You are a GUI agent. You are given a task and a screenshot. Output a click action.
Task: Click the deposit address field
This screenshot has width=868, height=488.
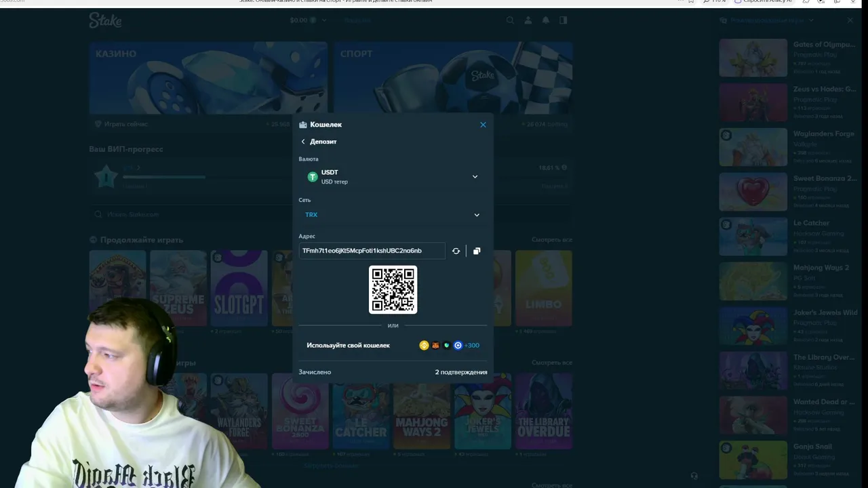pyautogui.click(x=372, y=251)
